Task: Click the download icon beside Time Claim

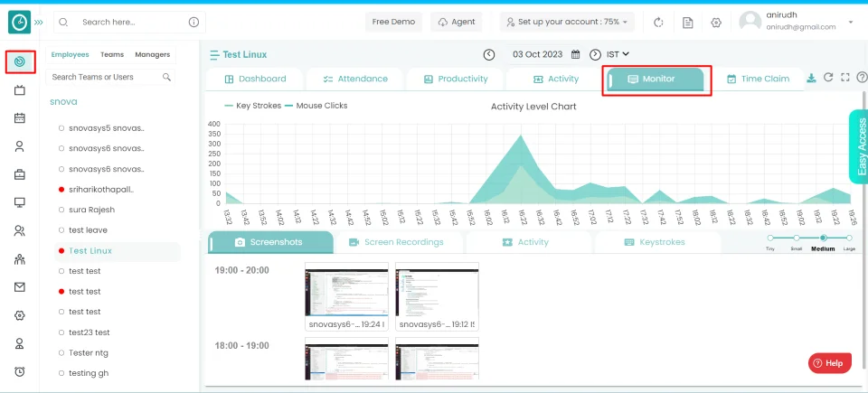Action: pyautogui.click(x=811, y=79)
